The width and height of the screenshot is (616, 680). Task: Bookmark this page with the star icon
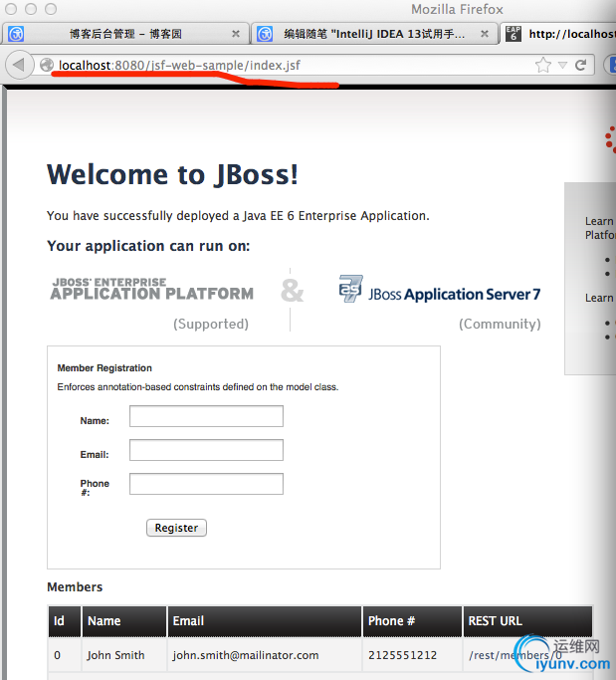[542, 65]
